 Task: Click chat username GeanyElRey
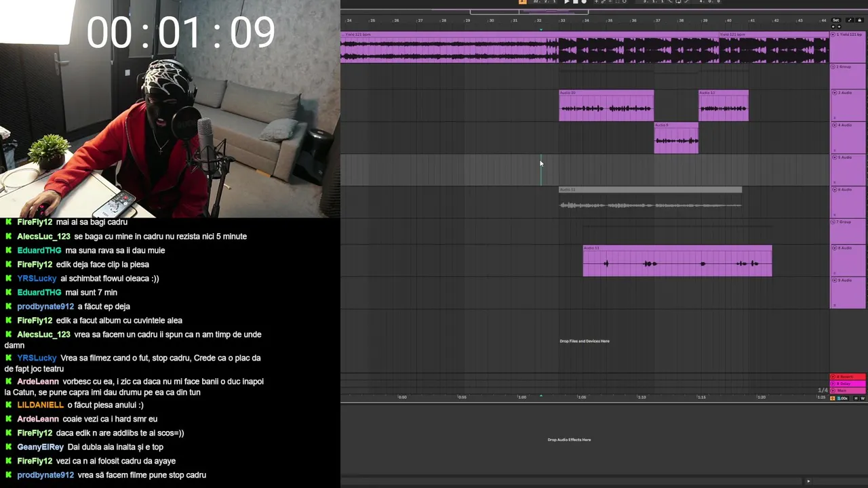(x=40, y=447)
